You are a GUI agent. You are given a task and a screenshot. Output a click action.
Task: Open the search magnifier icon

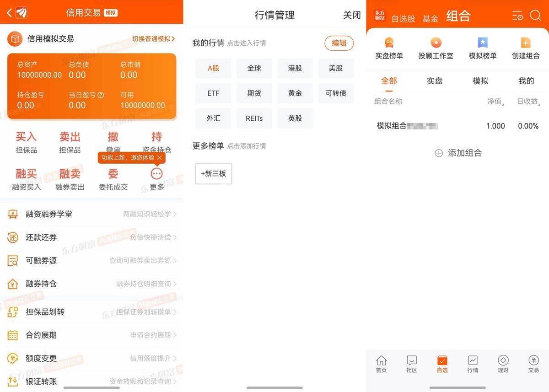535,16
